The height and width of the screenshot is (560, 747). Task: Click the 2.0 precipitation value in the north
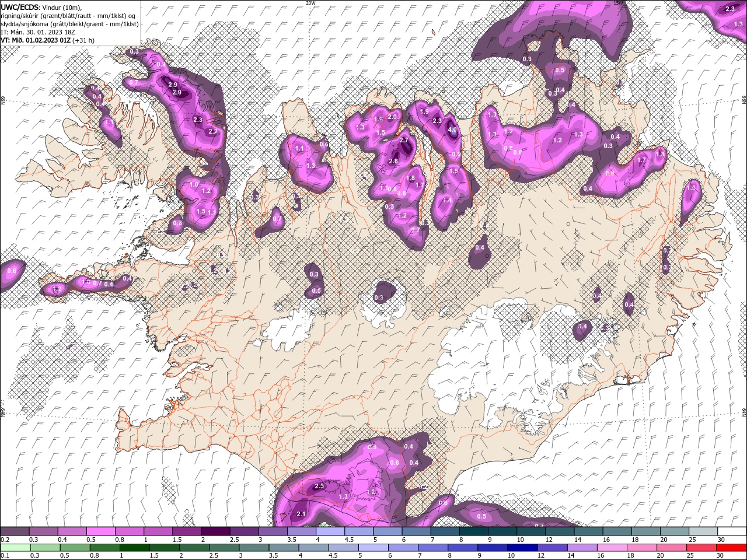(x=392, y=117)
